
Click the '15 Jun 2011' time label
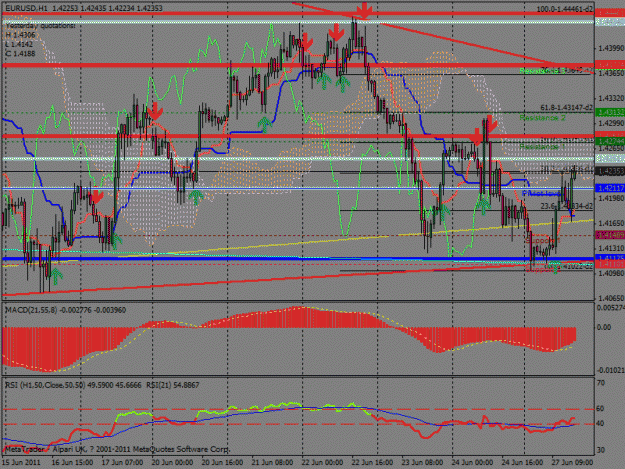(21, 462)
